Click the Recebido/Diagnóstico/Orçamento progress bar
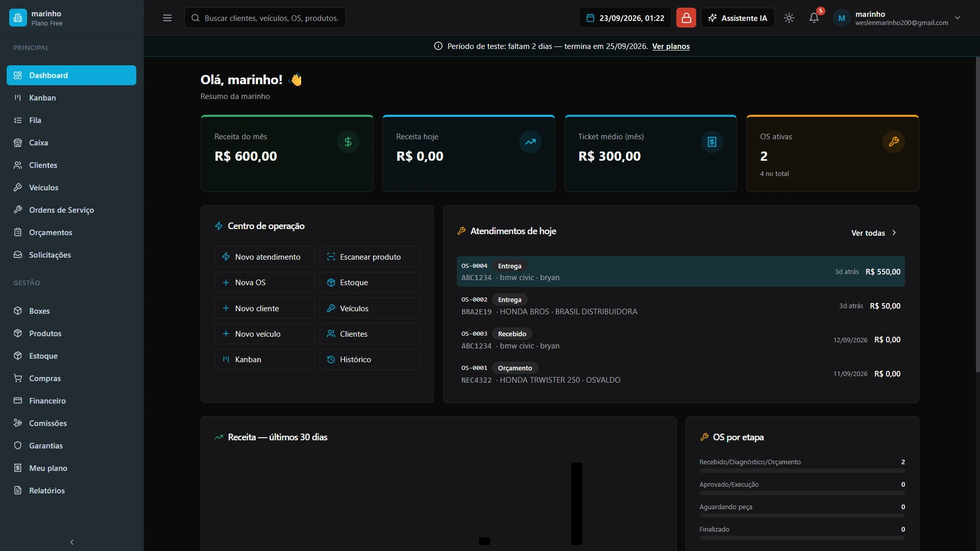This screenshot has width=980, height=551. pyautogui.click(x=802, y=470)
